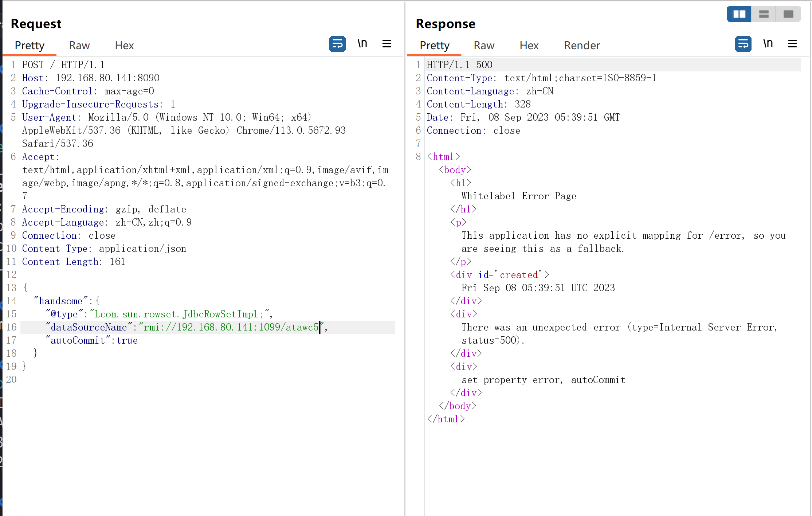Image resolution: width=812 pixels, height=516 pixels.
Task: Click the Accept-Language header line
Action: click(x=107, y=222)
